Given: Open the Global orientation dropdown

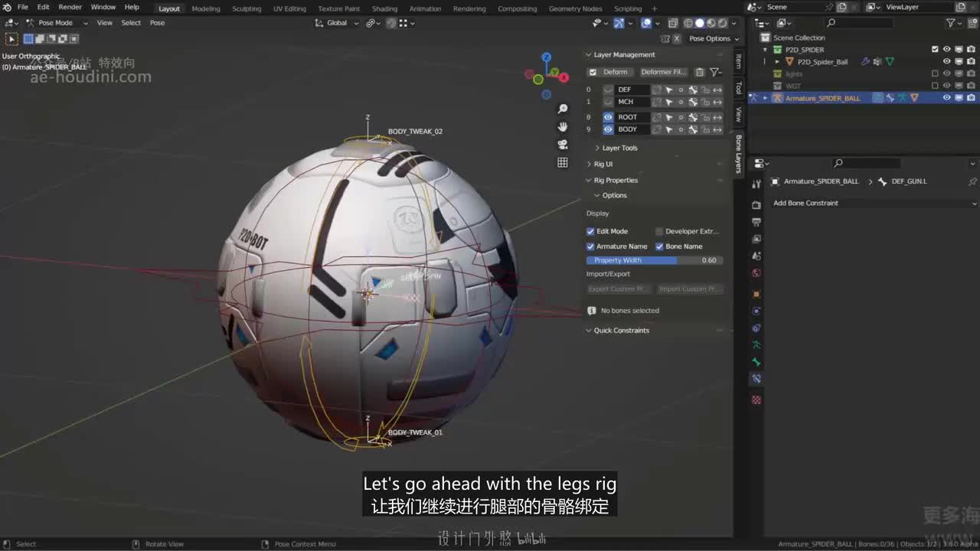Looking at the screenshot, I should 337,23.
